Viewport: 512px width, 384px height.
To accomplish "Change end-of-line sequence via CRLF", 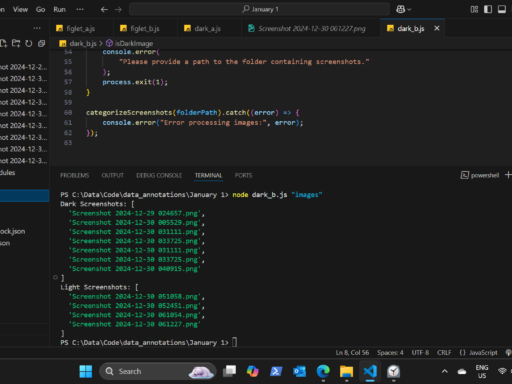I will point(444,353).
